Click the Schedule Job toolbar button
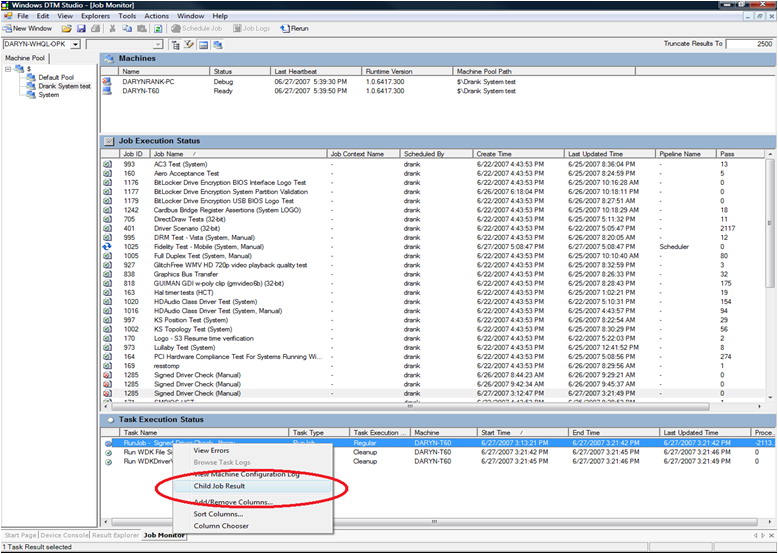This screenshot has height=554, width=778. [197, 29]
